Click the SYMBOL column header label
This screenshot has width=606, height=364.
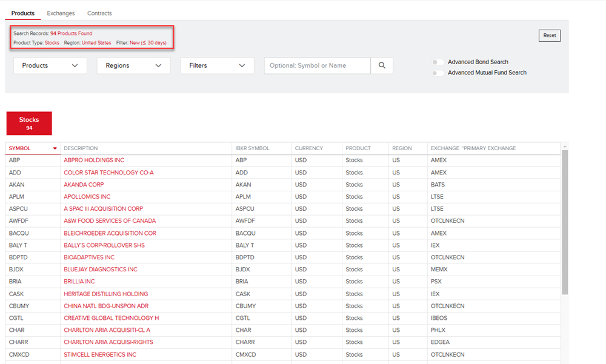[20, 148]
